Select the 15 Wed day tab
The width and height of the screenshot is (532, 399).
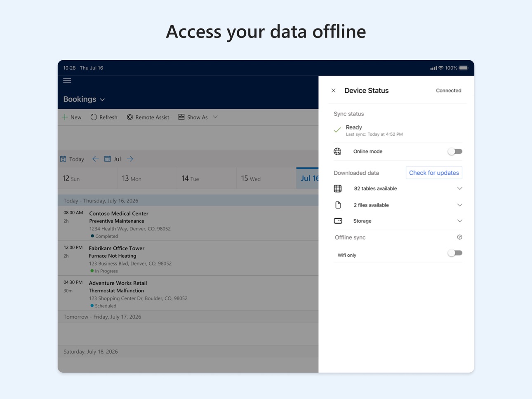266,178
